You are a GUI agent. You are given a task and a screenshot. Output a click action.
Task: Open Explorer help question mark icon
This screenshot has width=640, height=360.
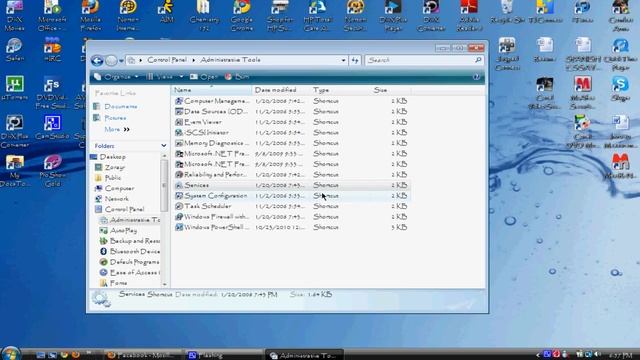tap(476, 77)
